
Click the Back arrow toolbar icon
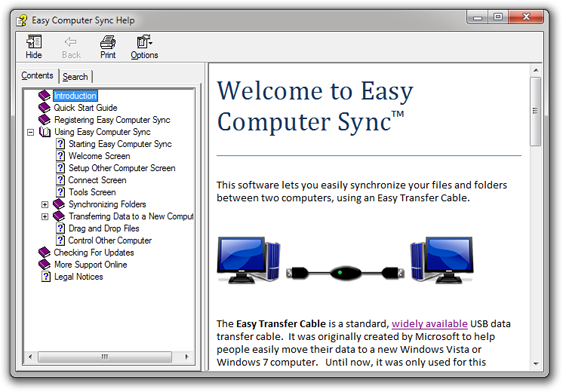coord(70,42)
